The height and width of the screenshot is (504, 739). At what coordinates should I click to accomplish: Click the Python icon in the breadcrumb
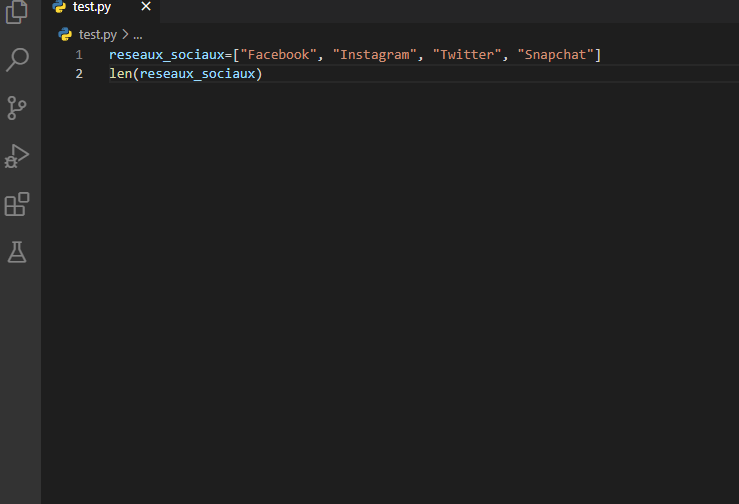(x=65, y=34)
